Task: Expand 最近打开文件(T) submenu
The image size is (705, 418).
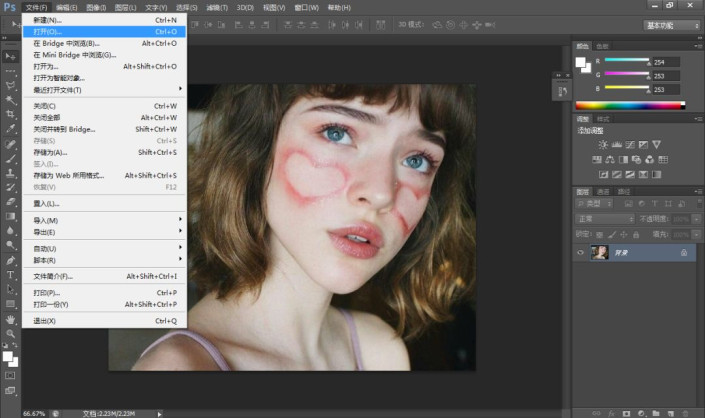Action: coord(104,90)
